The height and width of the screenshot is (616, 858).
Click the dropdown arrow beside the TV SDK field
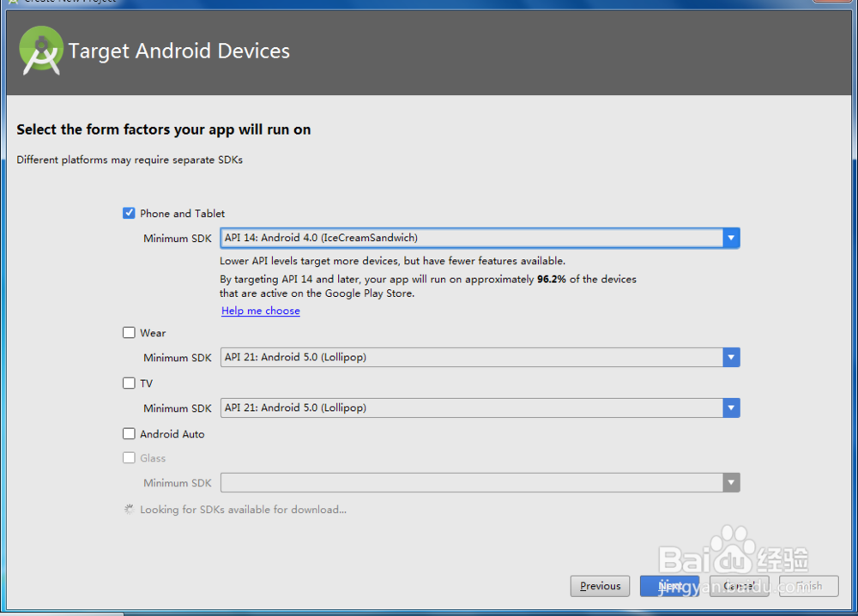pyautogui.click(x=730, y=408)
